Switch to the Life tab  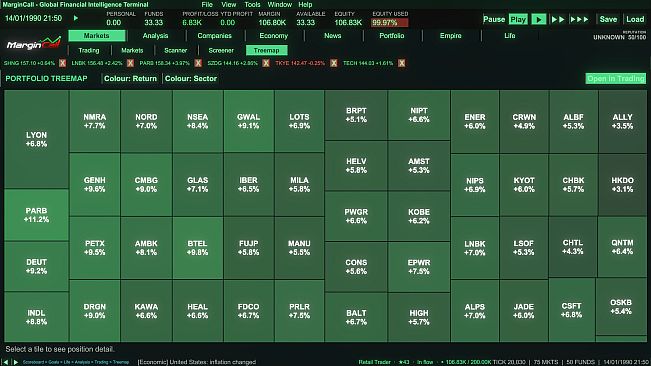click(x=510, y=36)
